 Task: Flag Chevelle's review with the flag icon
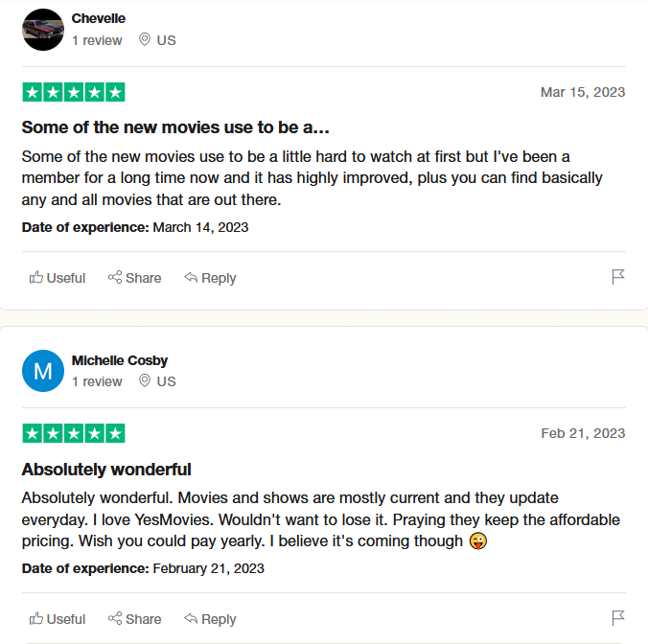click(x=618, y=277)
